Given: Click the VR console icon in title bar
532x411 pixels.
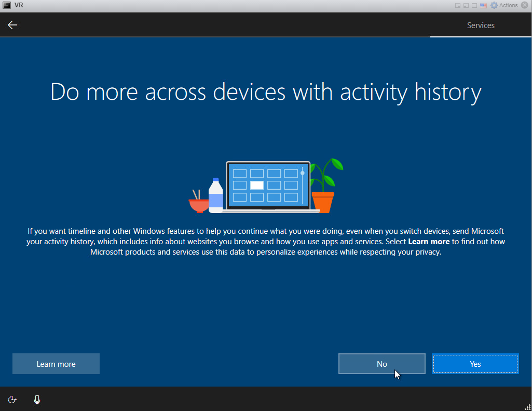Looking at the screenshot, I should tap(7, 5).
